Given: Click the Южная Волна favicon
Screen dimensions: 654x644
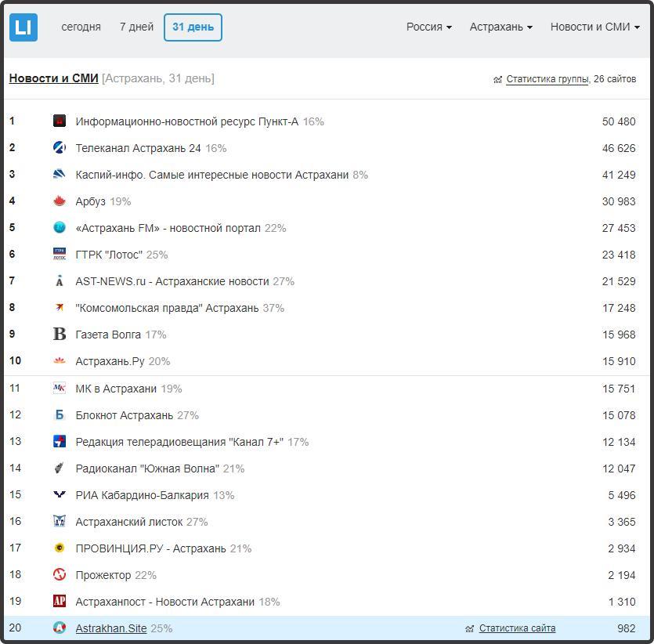Looking at the screenshot, I should tap(60, 468).
